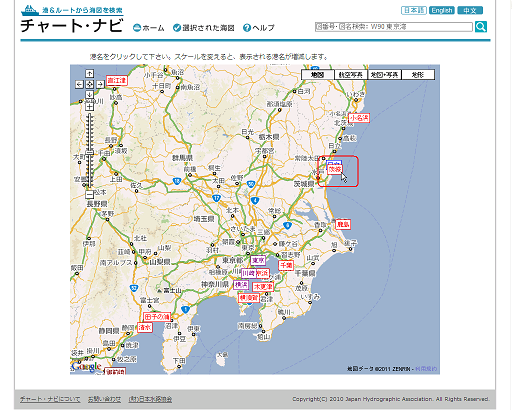Click the 田子の浦 port marker
The width and height of the screenshot is (512, 410).
(157, 317)
